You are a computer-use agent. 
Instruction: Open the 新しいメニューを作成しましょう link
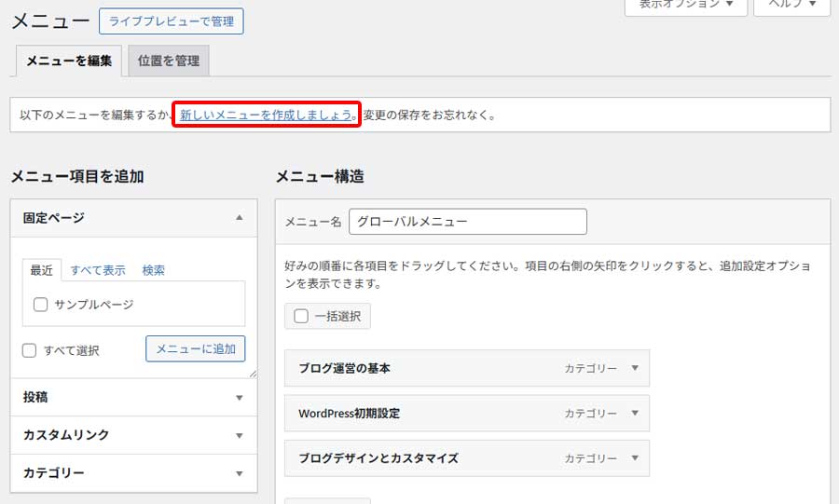click(267, 116)
